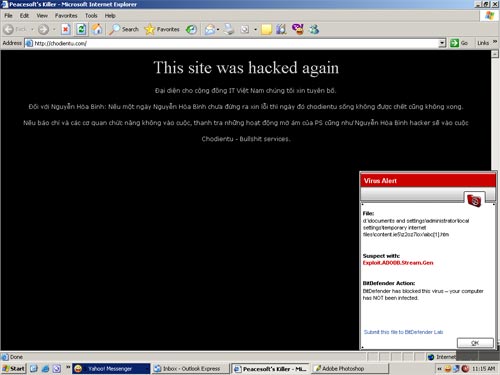Click the Internet zone status bar indicator
This screenshot has height=375, width=500.
[x=441, y=357]
